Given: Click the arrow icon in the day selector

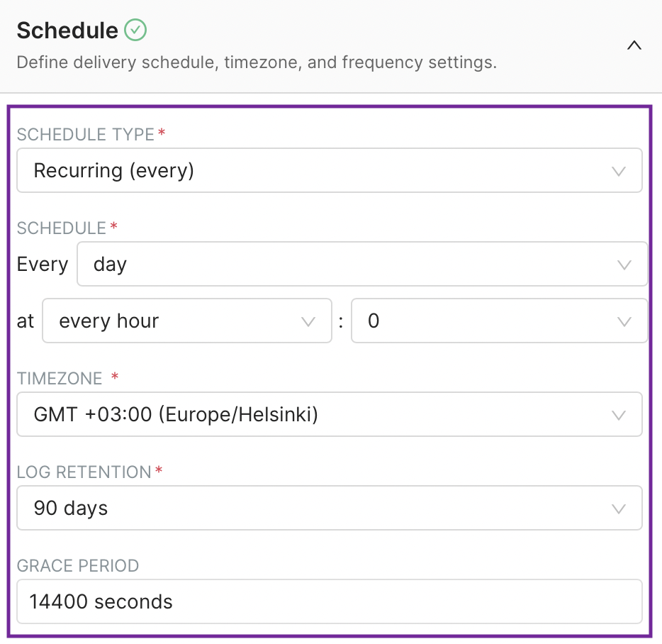Looking at the screenshot, I should click(624, 265).
